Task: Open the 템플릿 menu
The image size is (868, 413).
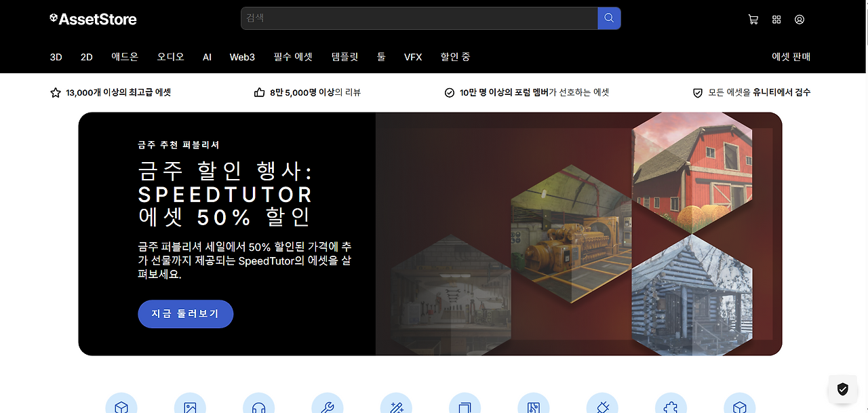Action: coord(344,57)
